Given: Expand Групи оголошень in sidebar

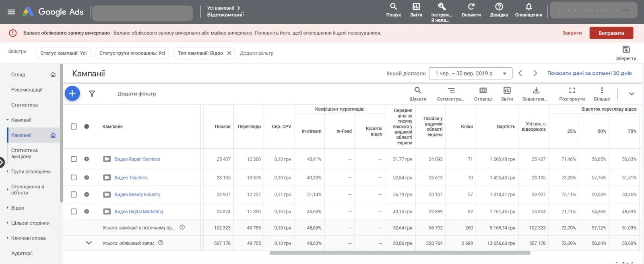Looking at the screenshot, I should [x=31, y=171].
